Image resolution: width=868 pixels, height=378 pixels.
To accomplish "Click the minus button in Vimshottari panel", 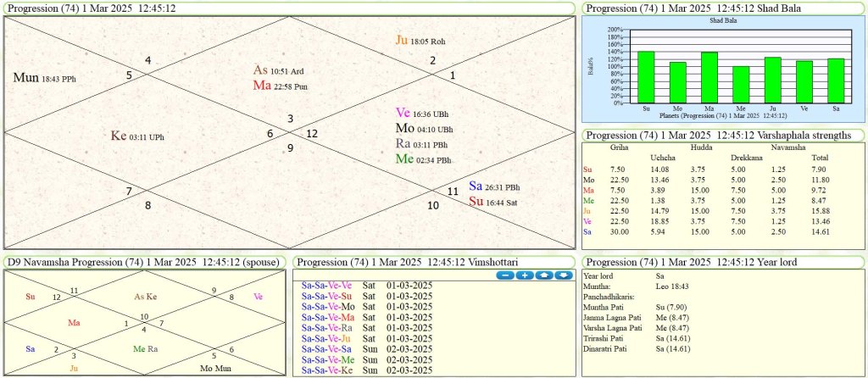I will point(504,275).
